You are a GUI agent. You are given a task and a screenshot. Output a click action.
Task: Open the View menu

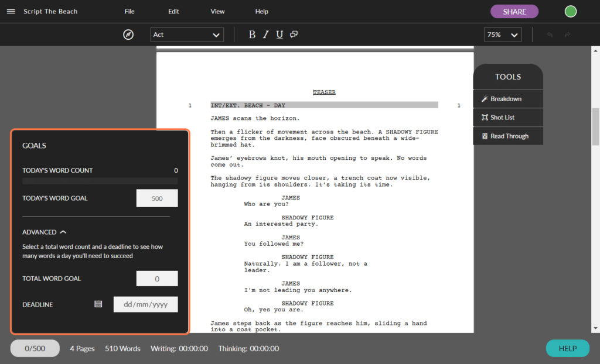(x=217, y=12)
